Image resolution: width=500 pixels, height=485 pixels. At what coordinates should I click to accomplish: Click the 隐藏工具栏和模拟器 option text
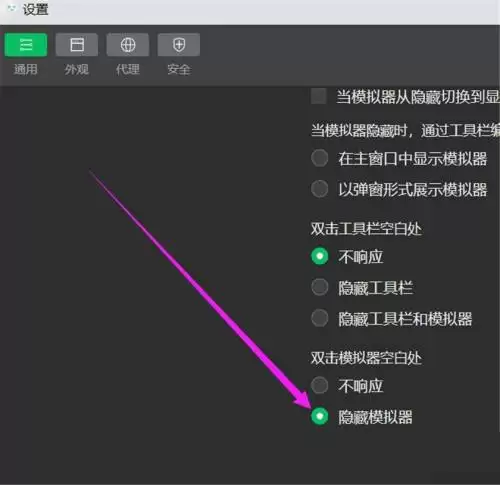tap(405, 319)
